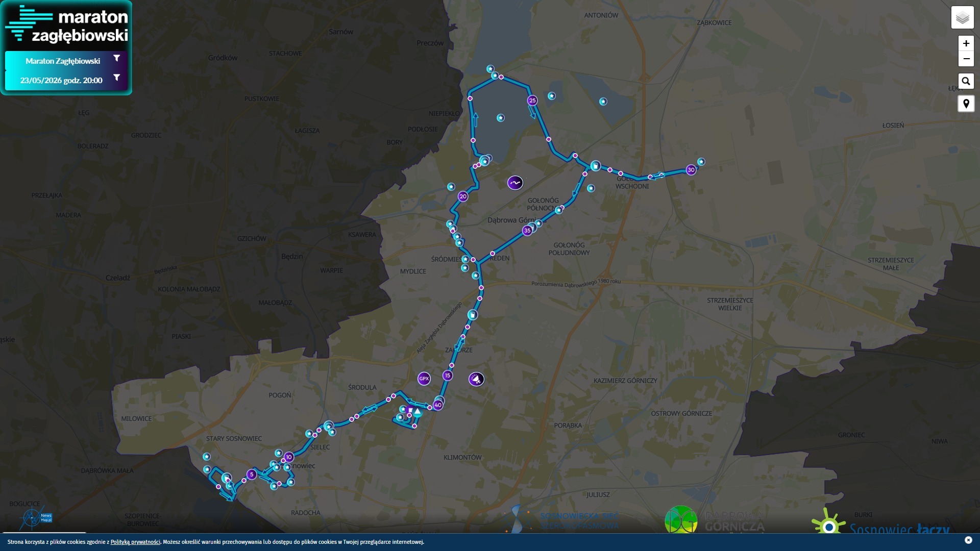
Task: Click the STRZEMIESZYCE WIELKIE map label
Action: tap(730, 304)
